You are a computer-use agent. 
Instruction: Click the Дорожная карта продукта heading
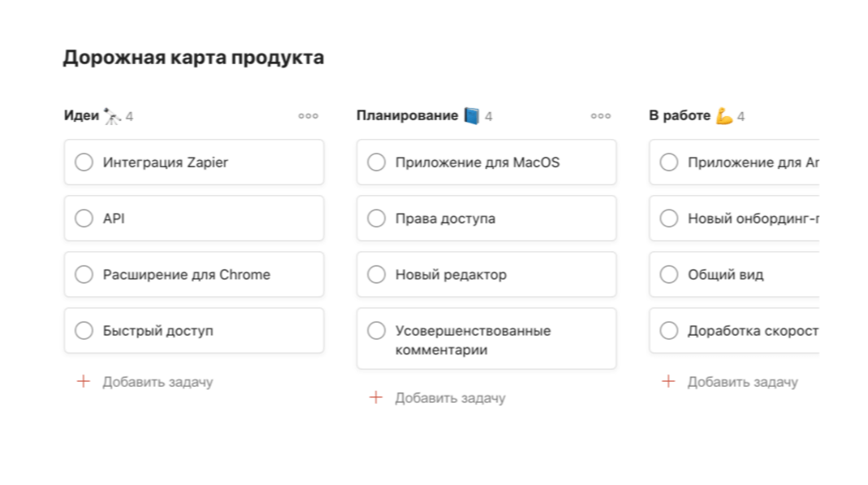(193, 57)
